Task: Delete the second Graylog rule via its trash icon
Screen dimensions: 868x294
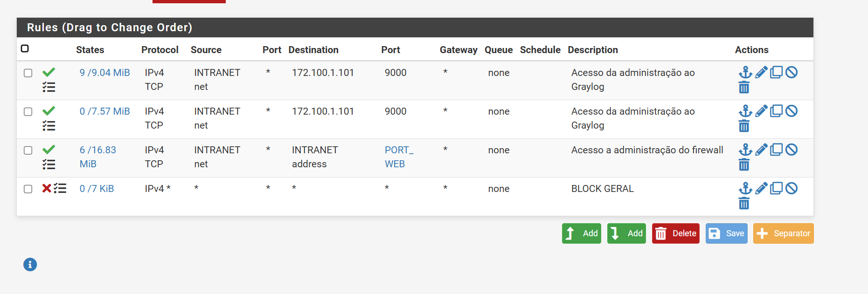Action: [744, 126]
